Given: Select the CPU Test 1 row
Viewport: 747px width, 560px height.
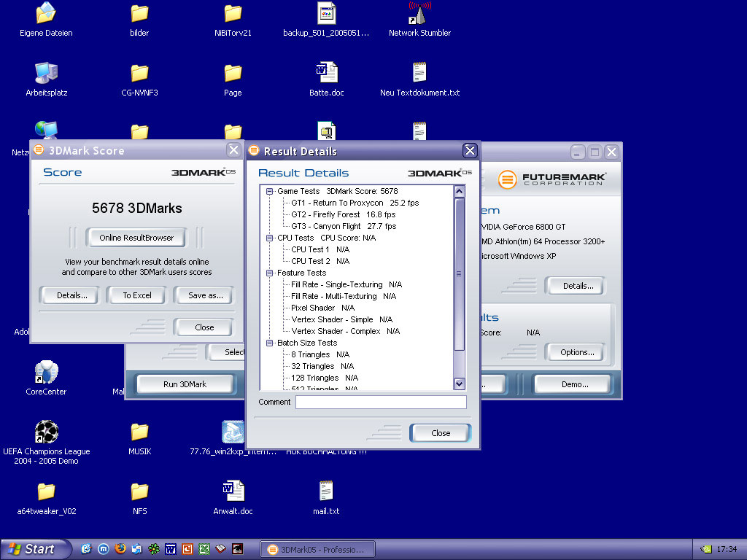Looking at the screenshot, I should pyautogui.click(x=320, y=249).
